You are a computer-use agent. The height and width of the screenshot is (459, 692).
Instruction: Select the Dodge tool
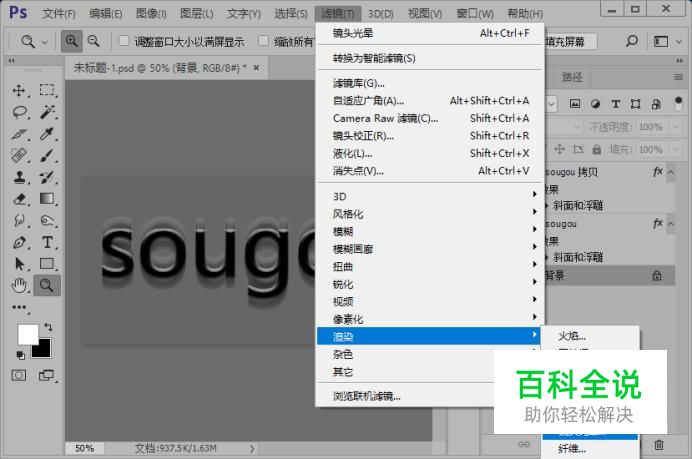pos(47,220)
